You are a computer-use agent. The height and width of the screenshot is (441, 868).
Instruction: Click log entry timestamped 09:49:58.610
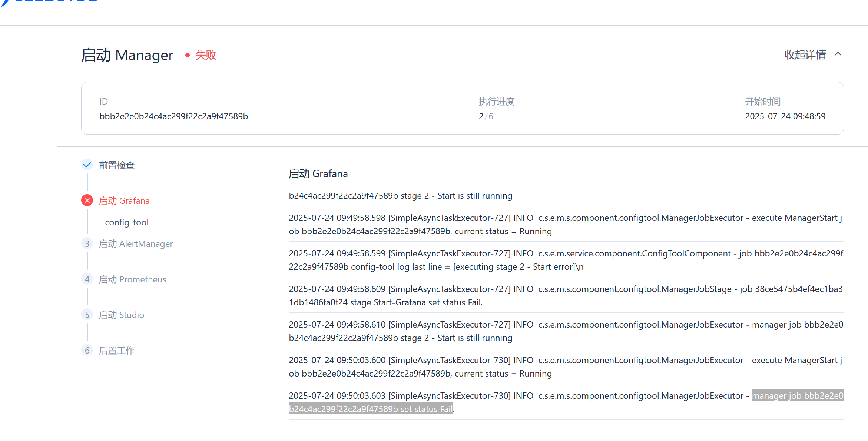566,331
